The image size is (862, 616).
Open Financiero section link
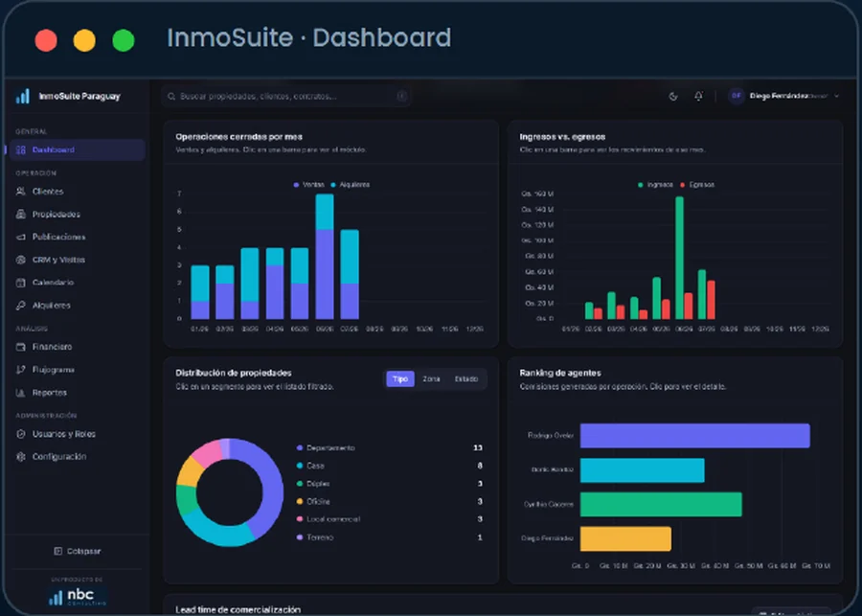coord(78,347)
